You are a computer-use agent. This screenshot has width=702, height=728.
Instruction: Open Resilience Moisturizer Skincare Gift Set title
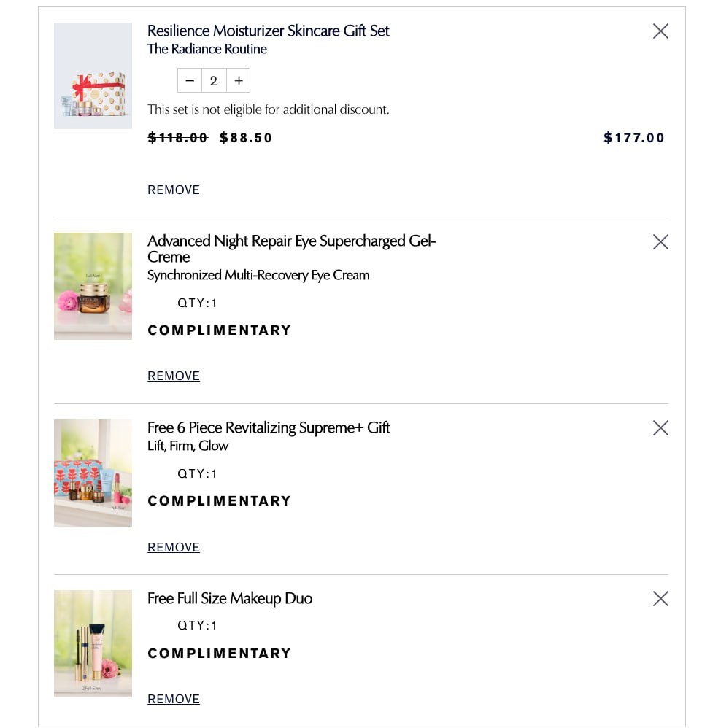pyautogui.click(x=269, y=31)
